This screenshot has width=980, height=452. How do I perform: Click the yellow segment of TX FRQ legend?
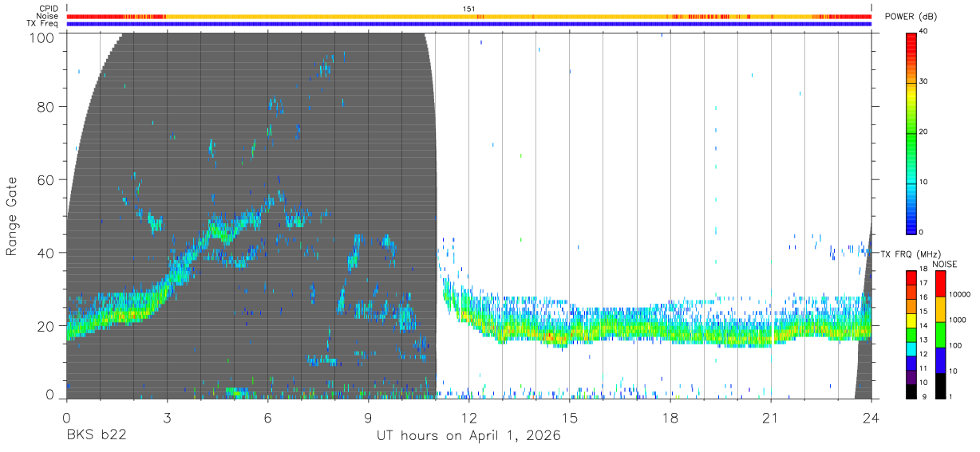[911, 320]
